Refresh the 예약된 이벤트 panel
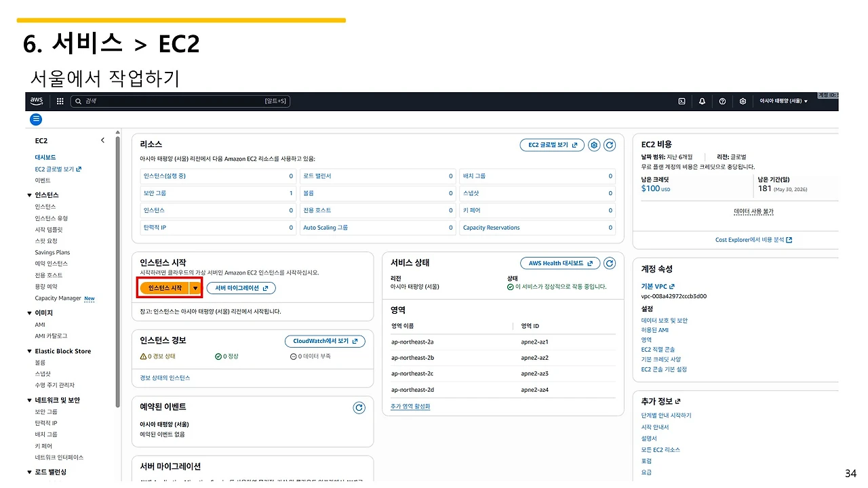 pyautogui.click(x=359, y=407)
